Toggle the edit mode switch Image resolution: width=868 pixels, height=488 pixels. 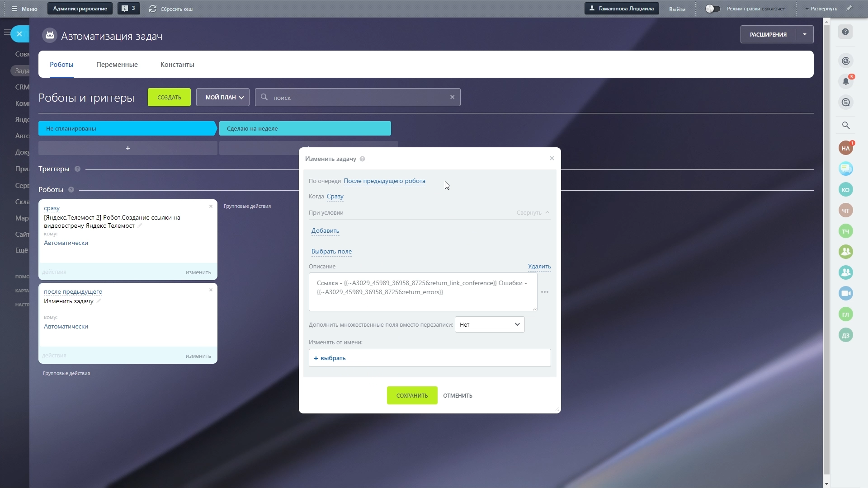coord(712,9)
